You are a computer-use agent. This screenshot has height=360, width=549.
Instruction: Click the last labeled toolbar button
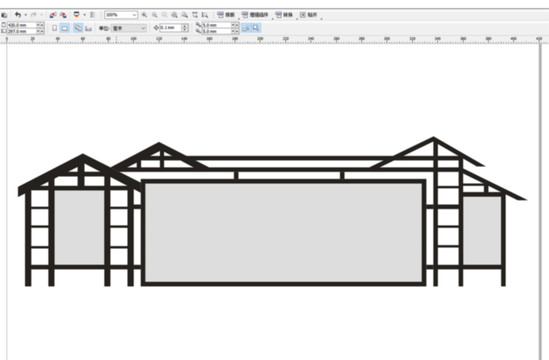tap(309, 15)
